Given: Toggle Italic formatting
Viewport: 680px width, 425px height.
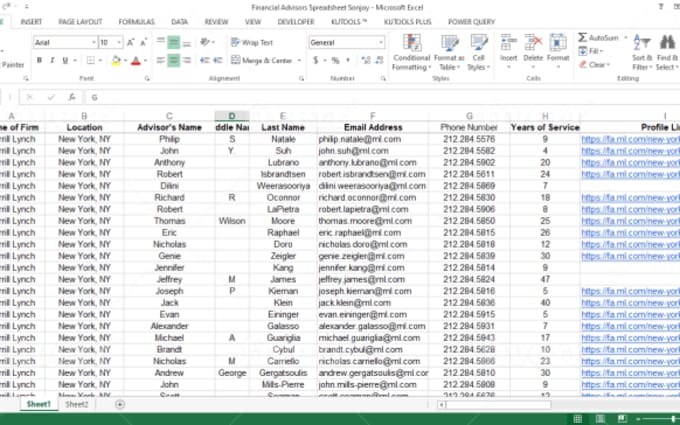Looking at the screenshot, I should pos(52,60).
